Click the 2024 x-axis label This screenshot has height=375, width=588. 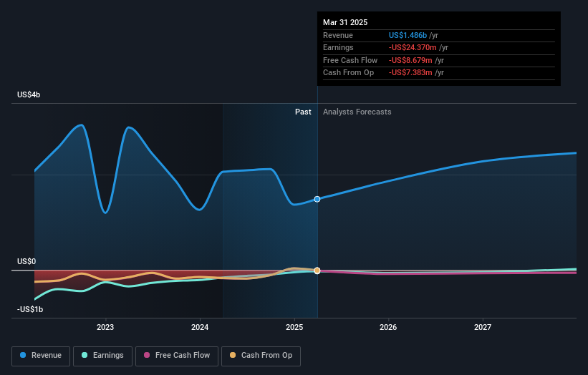click(200, 328)
